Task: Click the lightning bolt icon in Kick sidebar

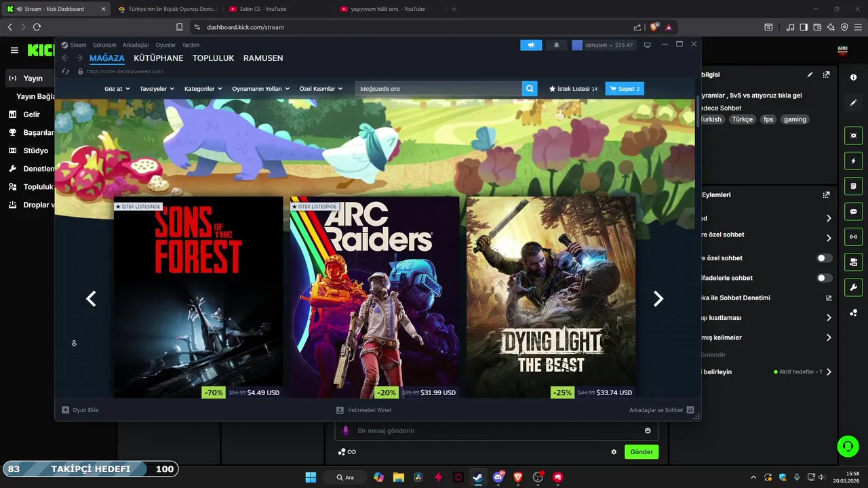Action: (x=853, y=161)
